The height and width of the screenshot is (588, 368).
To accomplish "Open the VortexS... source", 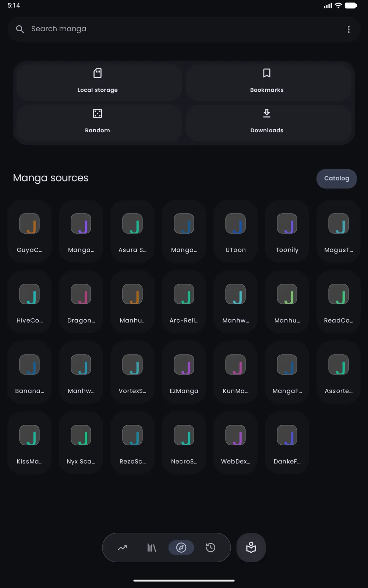I will coord(132,373).
